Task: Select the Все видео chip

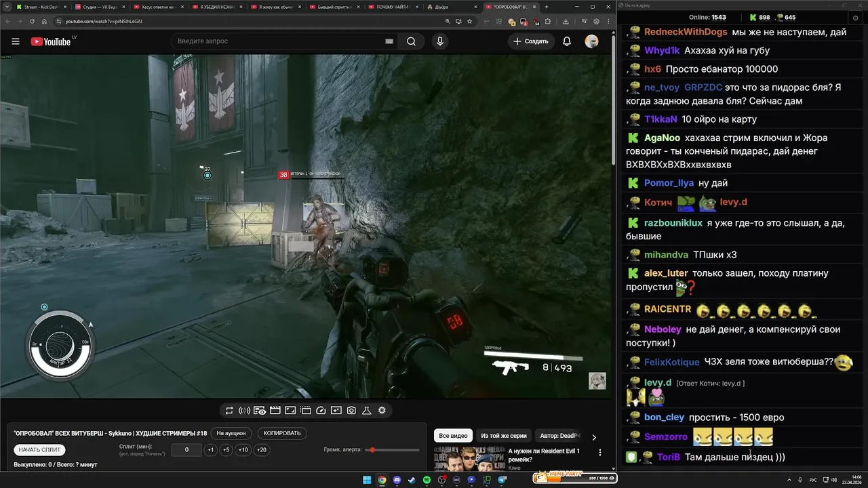Action: click(x=453, y=436)
